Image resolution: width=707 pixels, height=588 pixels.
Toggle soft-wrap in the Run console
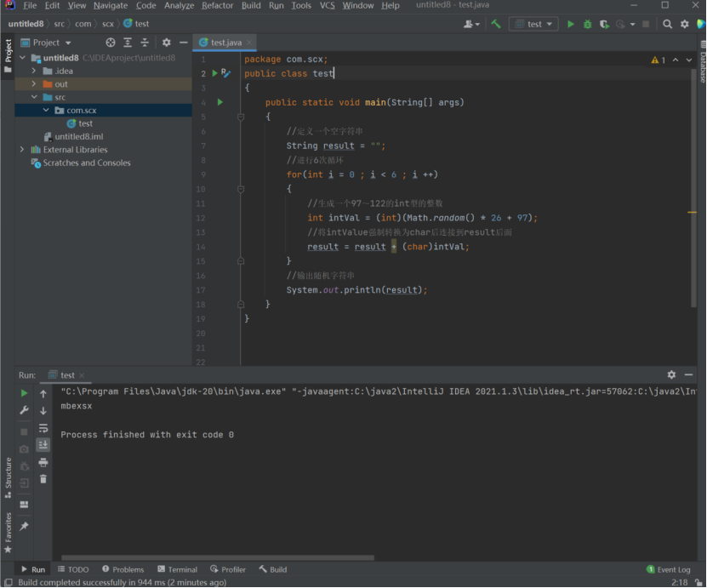click(43, 428)
